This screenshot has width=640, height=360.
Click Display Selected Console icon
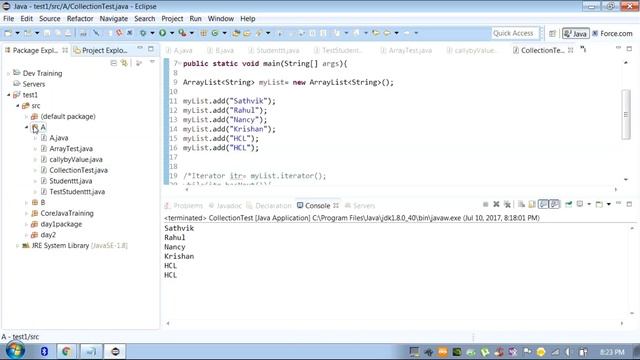580,204
